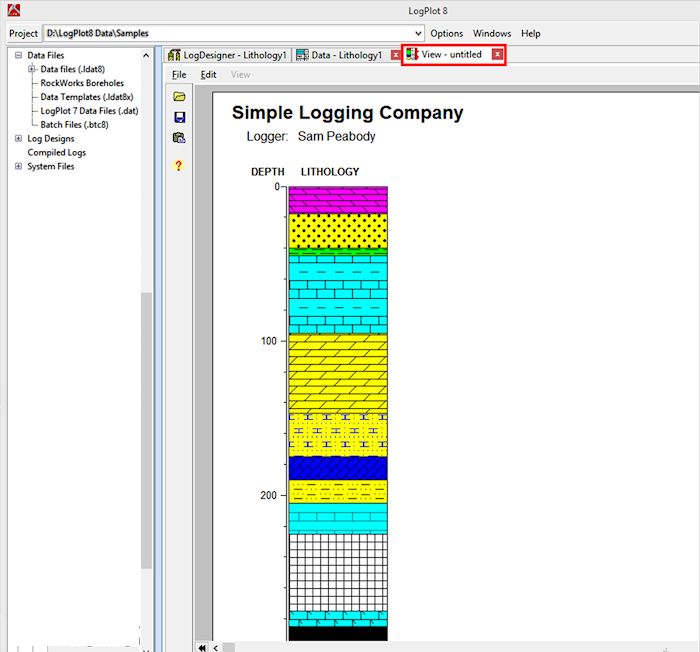The image size is (700, 652).
Task: Close the Data - Lithology1 tab
Action: 396,55
